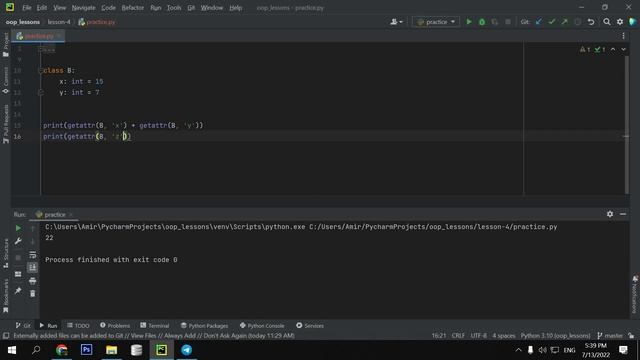Select the practice.py editor tab

(38, 36)
